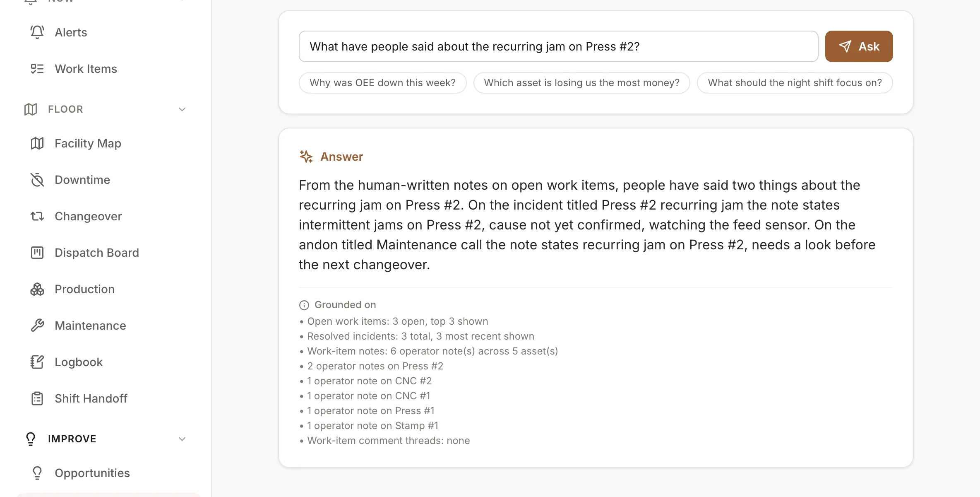Open the Logbook menu item

(x=108, y=362)
